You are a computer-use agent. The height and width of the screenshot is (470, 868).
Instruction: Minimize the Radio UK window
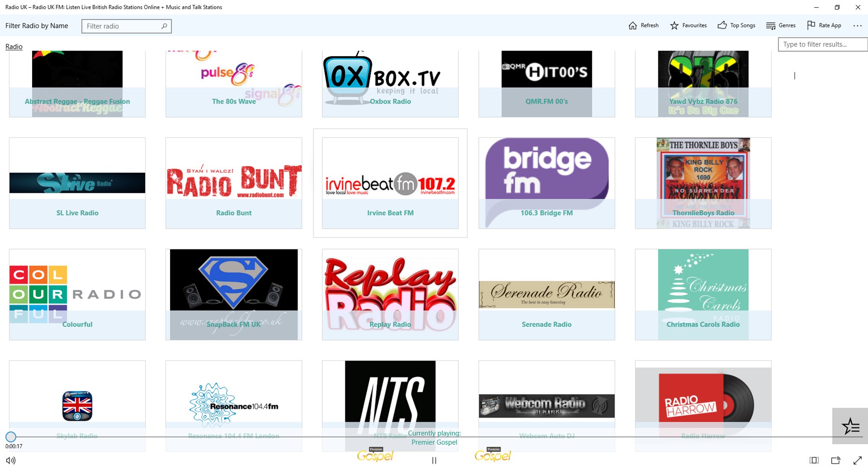click(x=816, y=7)
